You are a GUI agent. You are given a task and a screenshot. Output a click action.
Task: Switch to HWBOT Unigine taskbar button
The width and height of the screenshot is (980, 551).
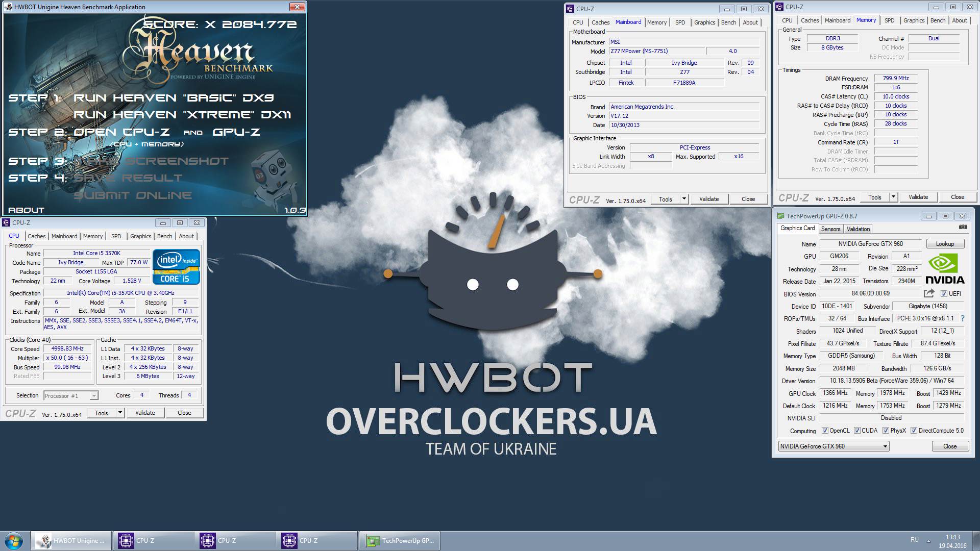71,541
